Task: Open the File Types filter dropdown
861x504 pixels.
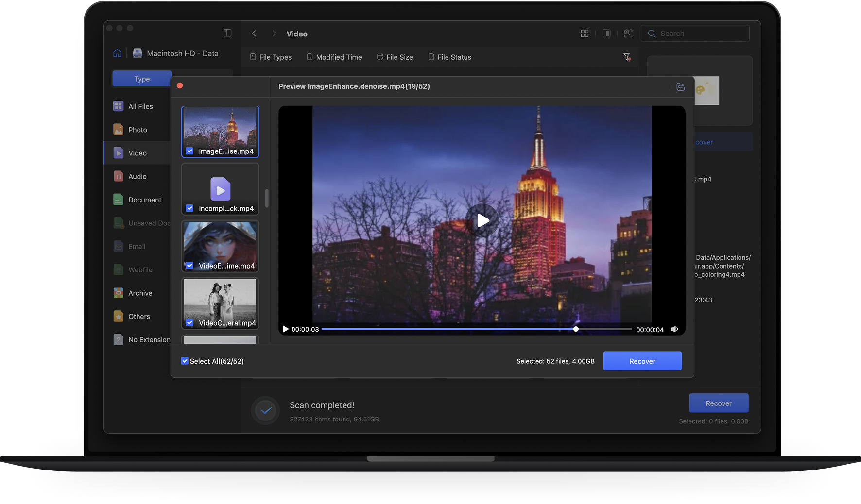Action: (x=271, y=57)
